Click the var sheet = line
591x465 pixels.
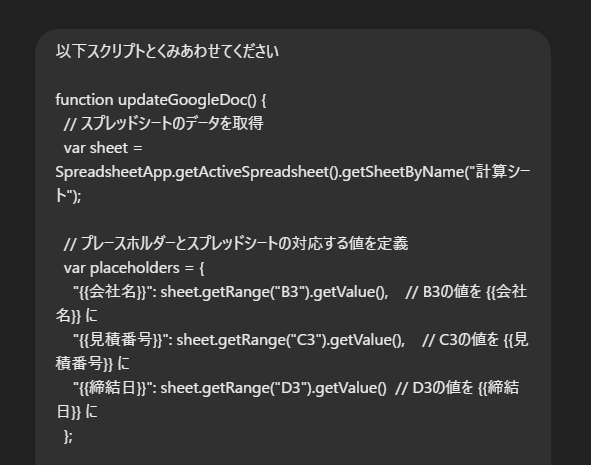pos(103,148)
